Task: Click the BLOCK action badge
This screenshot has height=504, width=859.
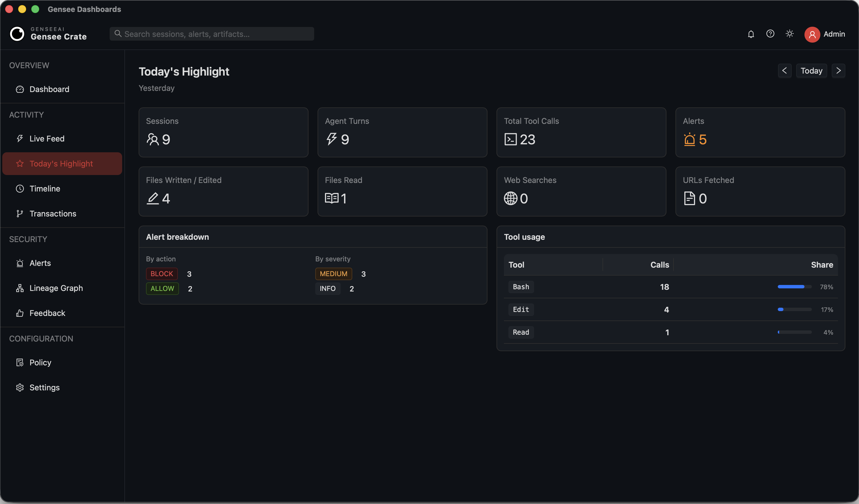Action: 162,274
